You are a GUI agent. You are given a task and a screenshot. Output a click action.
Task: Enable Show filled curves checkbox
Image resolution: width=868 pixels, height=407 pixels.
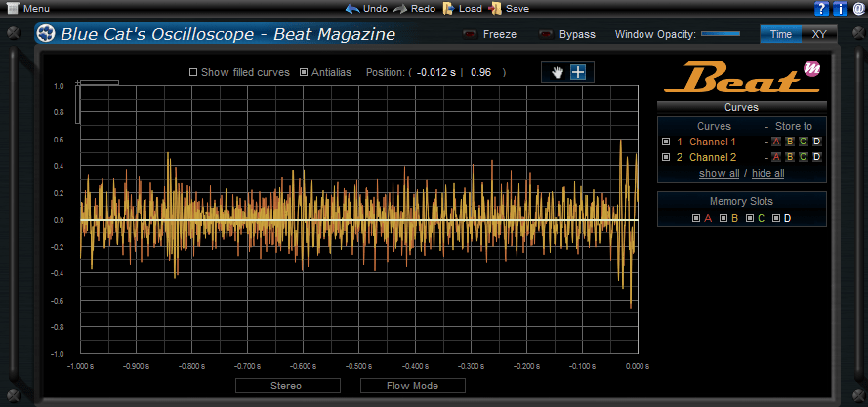tap(193, 72)
